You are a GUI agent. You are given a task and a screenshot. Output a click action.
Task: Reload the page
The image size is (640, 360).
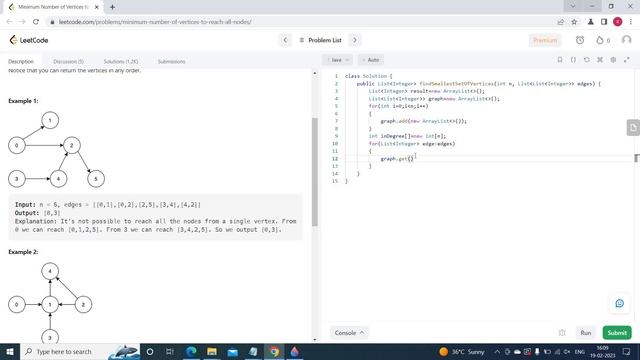tap(36, 22)
